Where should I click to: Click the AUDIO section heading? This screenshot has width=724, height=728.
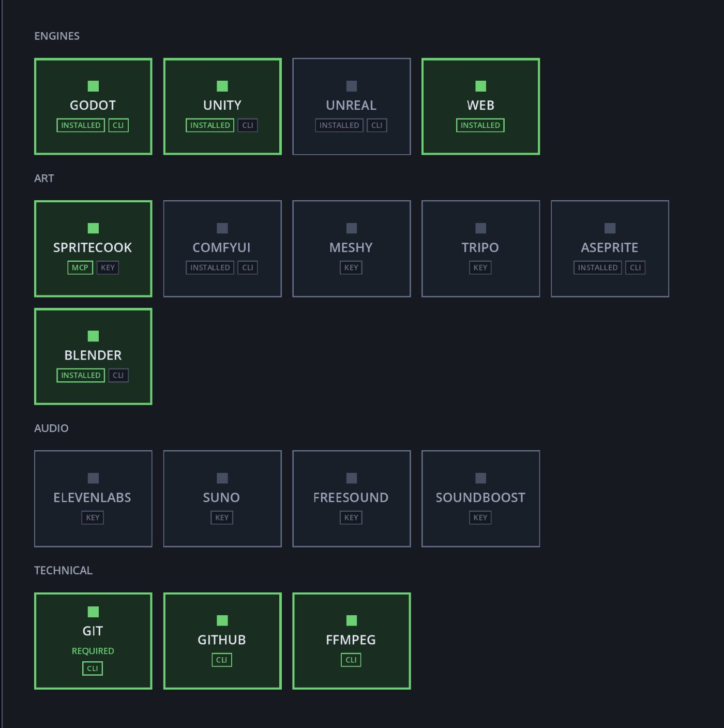click(51, 428)
